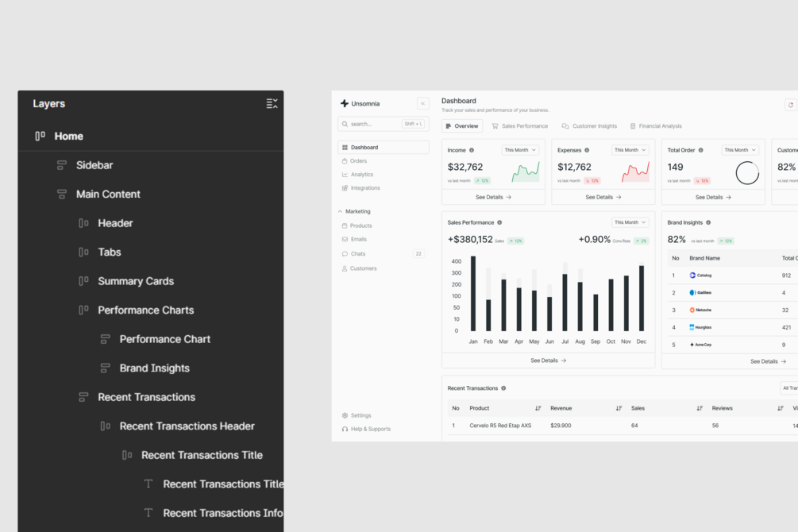Click See Details under Total Order card
This screenshot has width=798, height=532.
[x=713, y=197]
